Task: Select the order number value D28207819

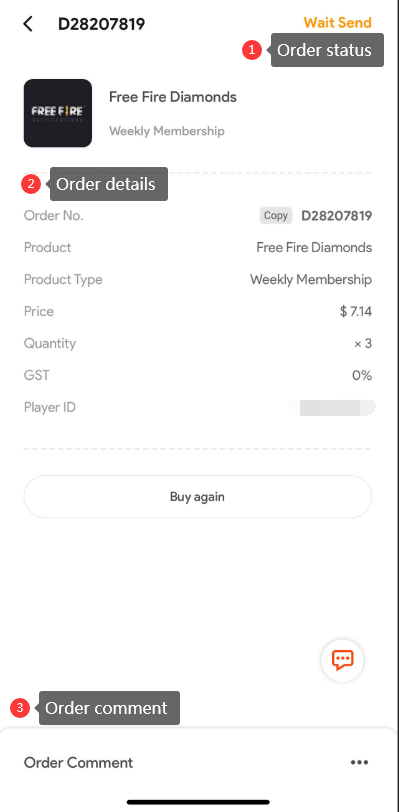Action: tap(337, 215)
